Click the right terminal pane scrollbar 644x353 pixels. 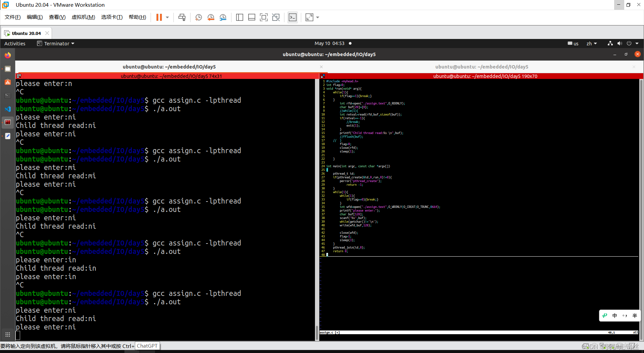click(641, 210)
